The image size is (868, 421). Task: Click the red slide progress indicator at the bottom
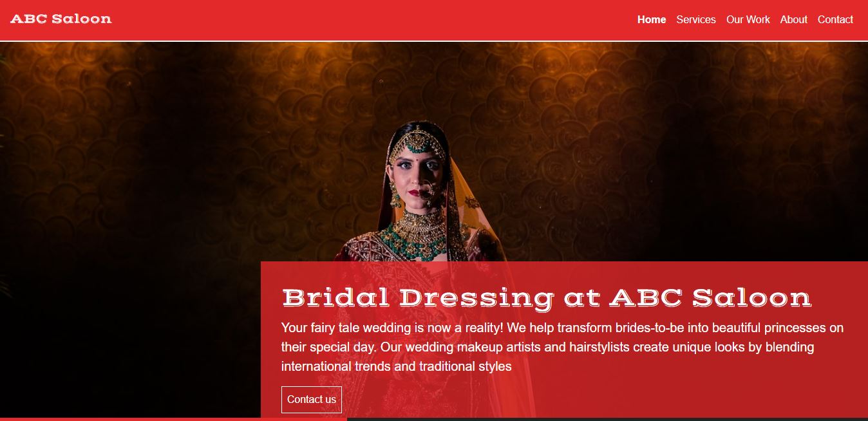(x=173, y=419)
